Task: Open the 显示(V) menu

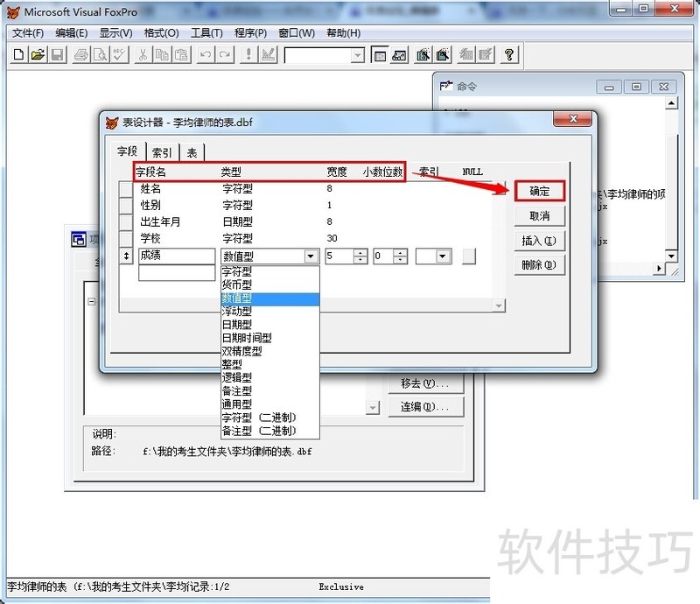Action: (115, 33)
